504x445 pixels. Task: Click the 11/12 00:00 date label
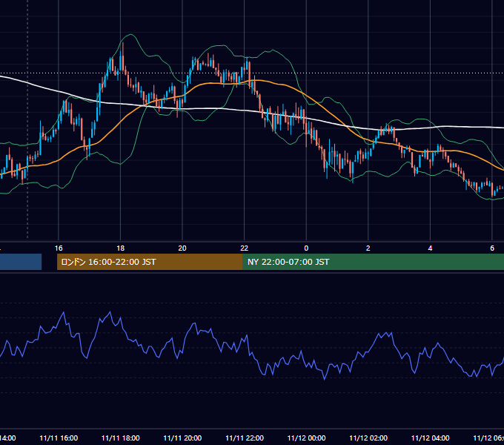tap(306, 438)
